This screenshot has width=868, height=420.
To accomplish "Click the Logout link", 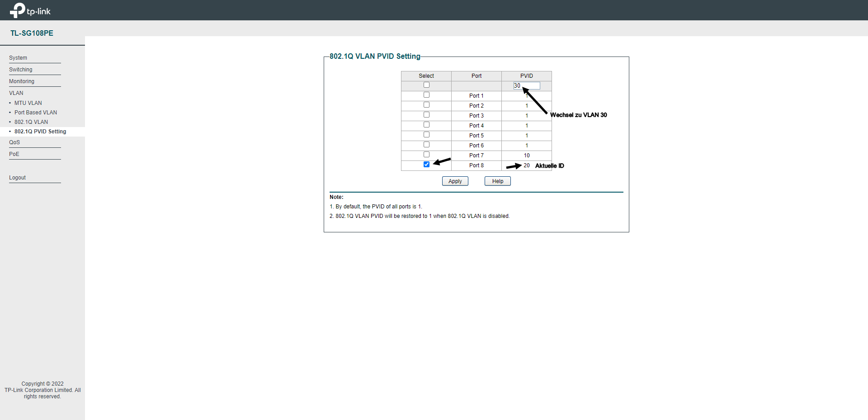I will [x=17, y=178].
